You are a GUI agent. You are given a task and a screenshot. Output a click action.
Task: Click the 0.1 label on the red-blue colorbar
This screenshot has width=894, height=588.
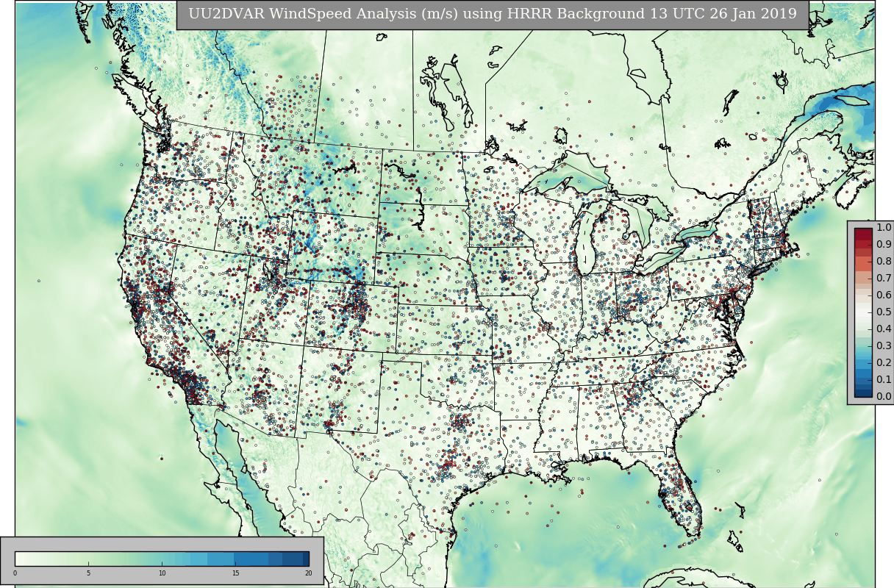tap(884, 380)
